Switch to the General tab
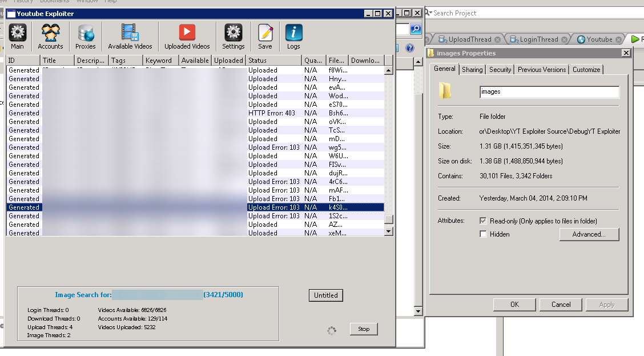Screen dimensions: 644x356 (444, 69)
